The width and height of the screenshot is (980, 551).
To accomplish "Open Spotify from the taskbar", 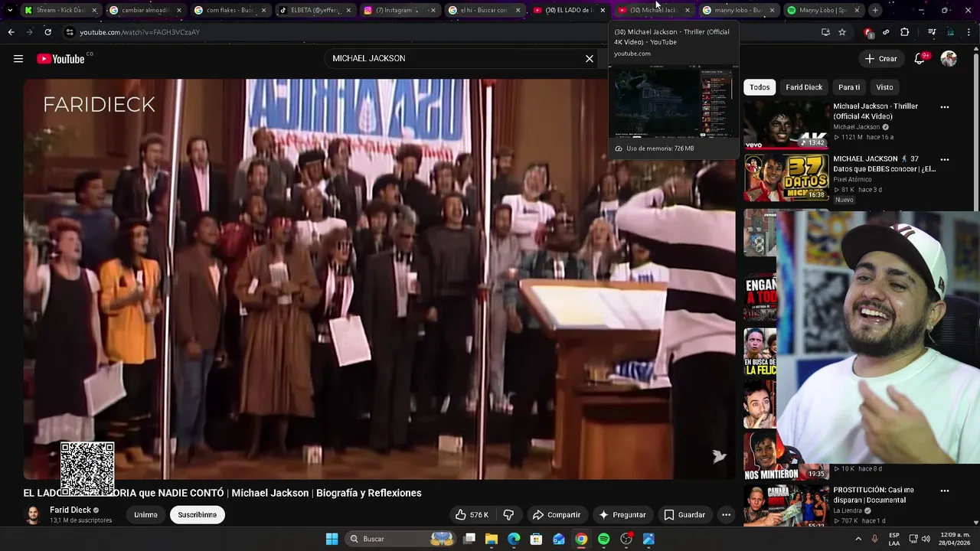I will coord(603,539).
